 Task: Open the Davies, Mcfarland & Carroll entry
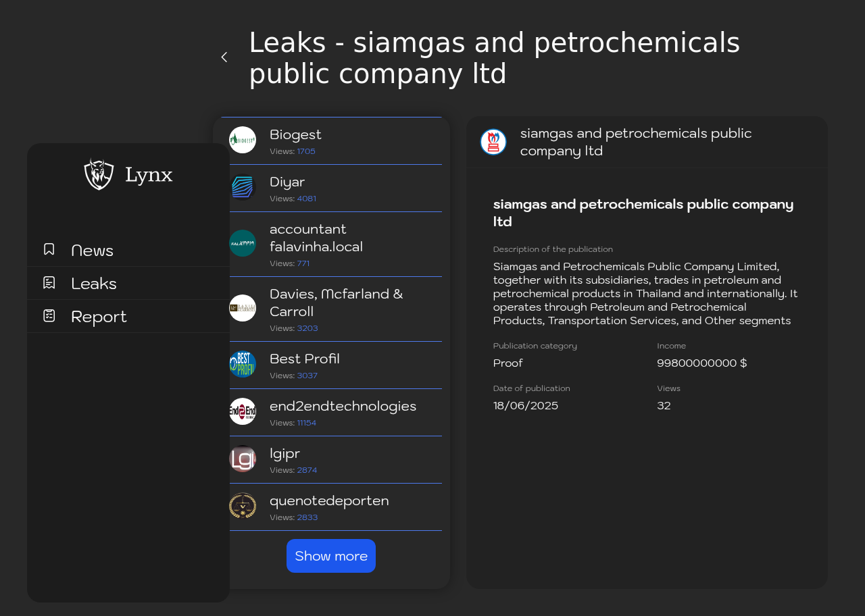tap(331, 309)
